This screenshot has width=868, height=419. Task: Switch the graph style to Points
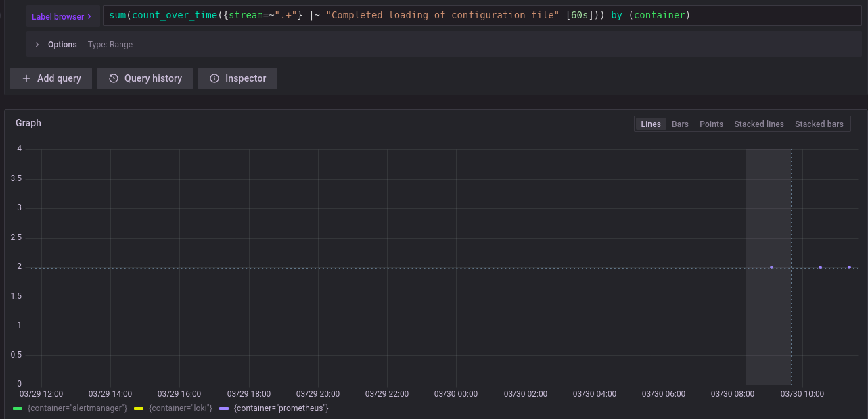pyautogui.click(x=711, y=124)
